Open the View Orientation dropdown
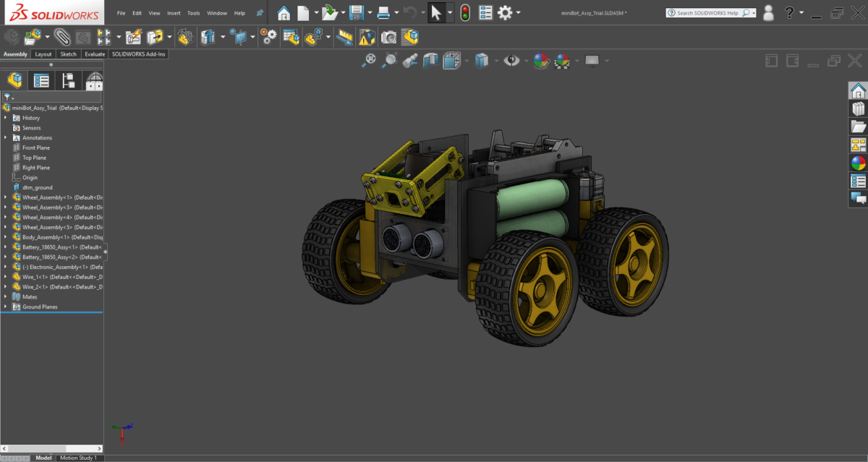 click(x=467, y=61)
